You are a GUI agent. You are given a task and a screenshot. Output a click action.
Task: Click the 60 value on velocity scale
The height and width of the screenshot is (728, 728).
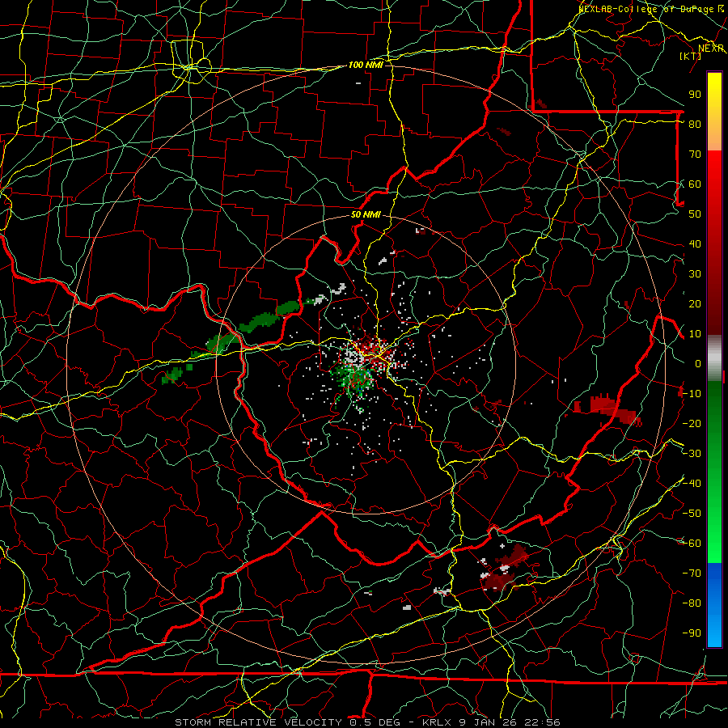(695, 184)
